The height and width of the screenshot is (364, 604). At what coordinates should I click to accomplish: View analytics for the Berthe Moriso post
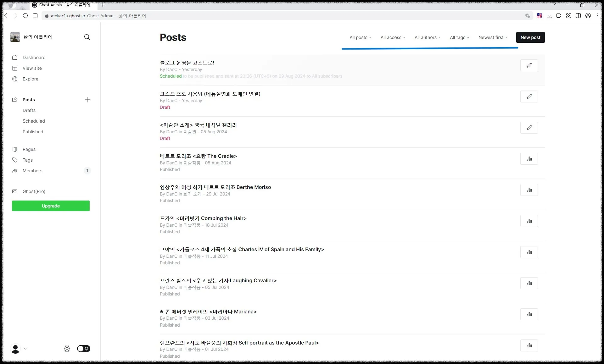pos(529,190)
